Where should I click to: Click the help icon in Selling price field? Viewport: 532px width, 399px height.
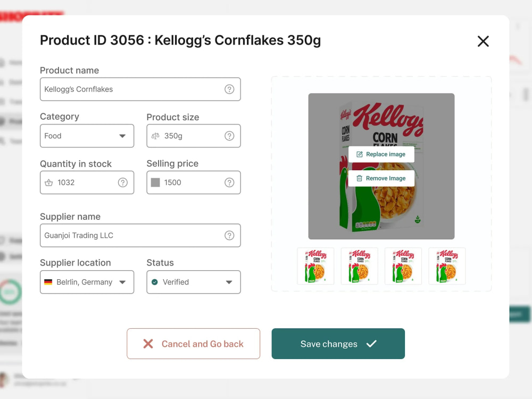click(x=229, y=182)
